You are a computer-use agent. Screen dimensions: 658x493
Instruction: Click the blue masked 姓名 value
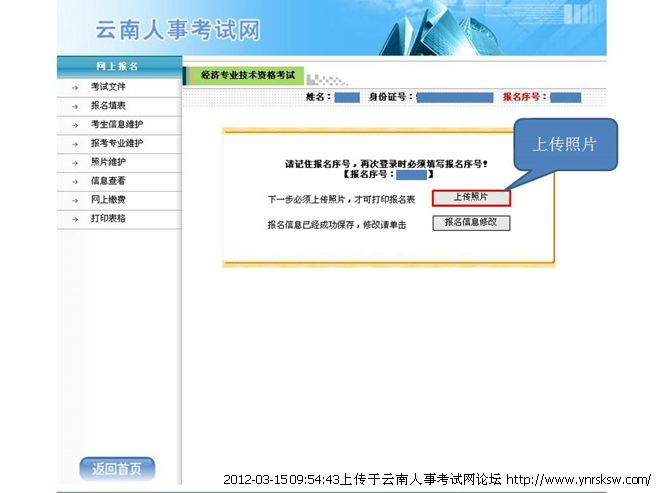coord(346,97)
